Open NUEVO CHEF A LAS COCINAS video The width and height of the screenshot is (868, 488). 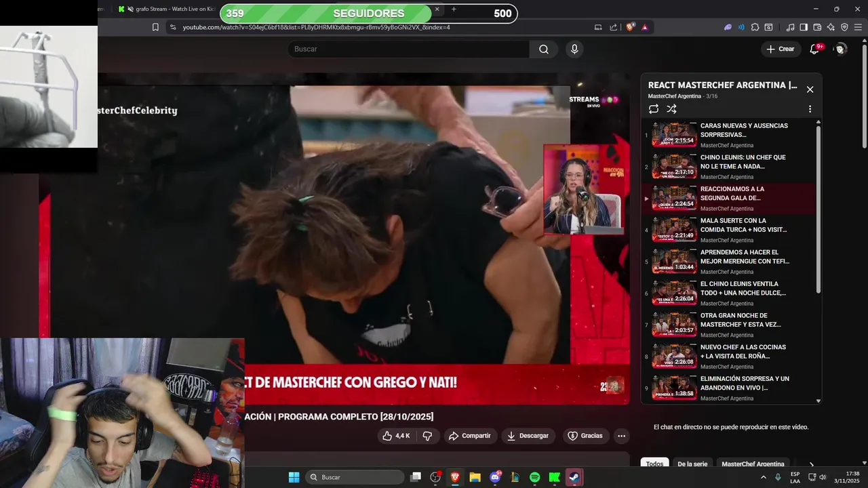tap(728, 357)
